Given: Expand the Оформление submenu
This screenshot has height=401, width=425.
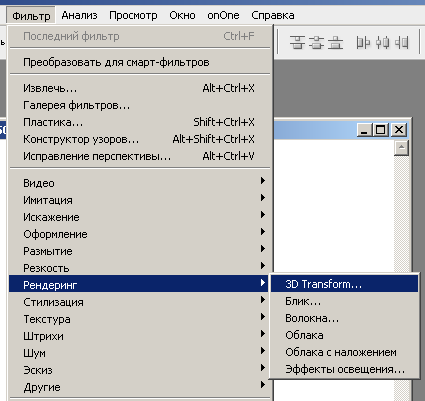Looking at the screenshot, I should click(x=140, y=234).
